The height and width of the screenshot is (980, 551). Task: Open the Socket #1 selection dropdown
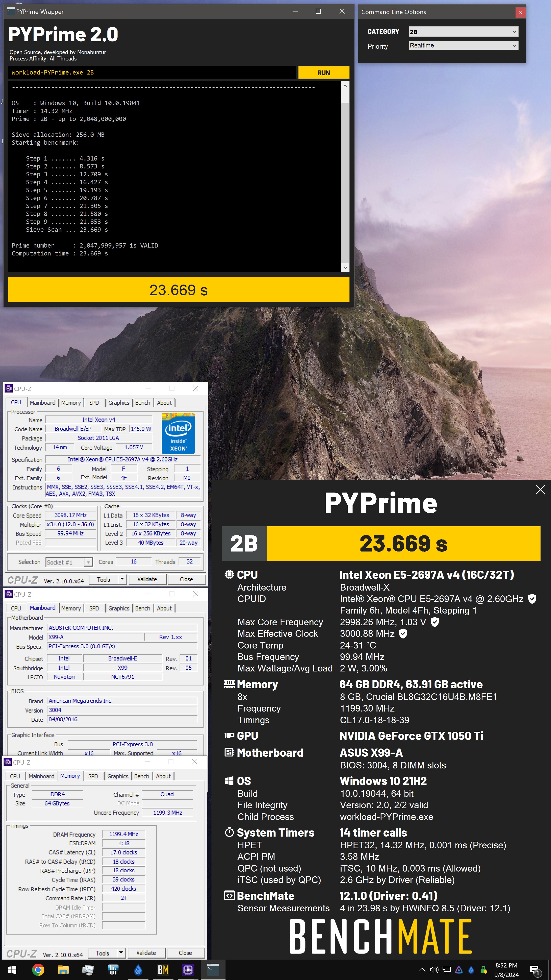[69, 562]
